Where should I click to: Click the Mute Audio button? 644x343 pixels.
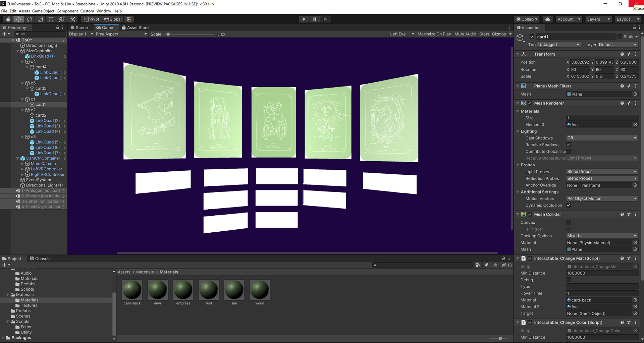pyautogui.click(x=465, y=34)
